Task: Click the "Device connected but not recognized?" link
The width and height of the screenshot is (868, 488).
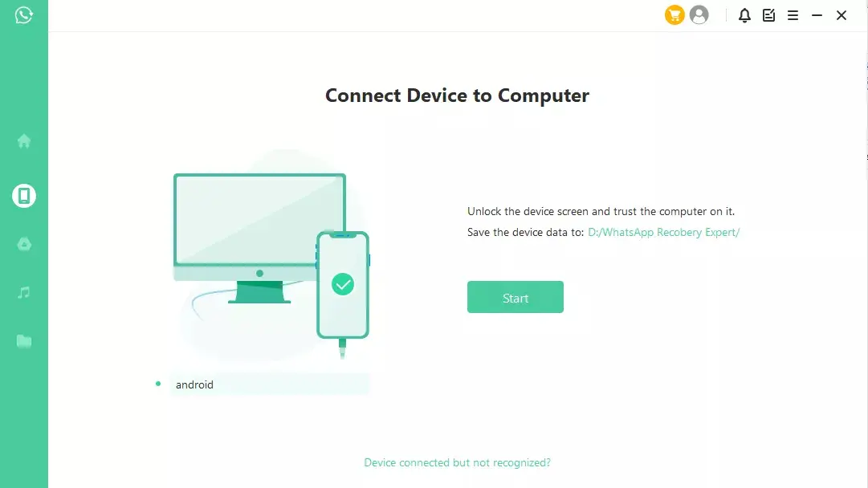Action: click(x=457, y=462)
